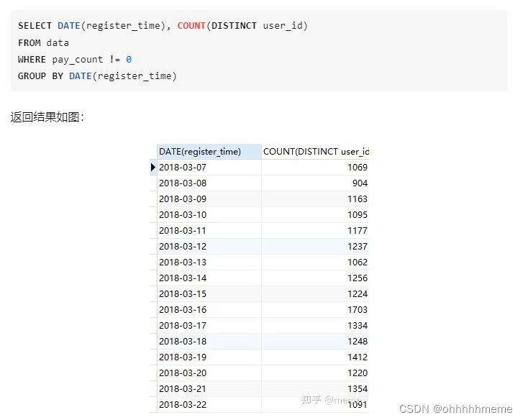This screenshot has height=420, width=523.
Task: Click the WHERE pay_count != 0 code line
Action: (75, 60)
